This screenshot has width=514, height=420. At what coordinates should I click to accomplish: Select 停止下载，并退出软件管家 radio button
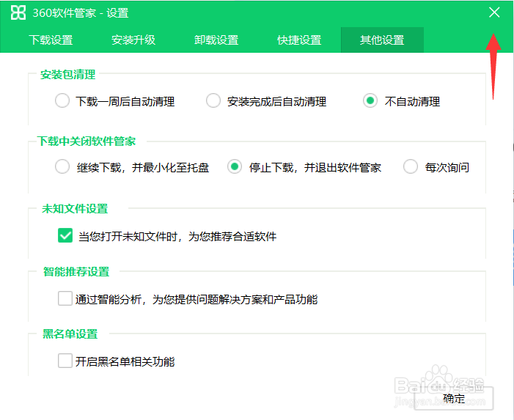click(235, 166)
